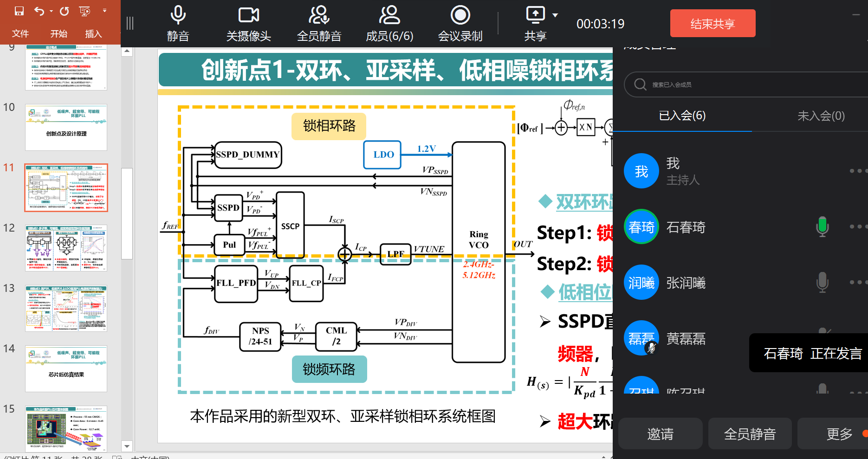
Task: Click the mute all members icon
Action: (x=319, y=16)
